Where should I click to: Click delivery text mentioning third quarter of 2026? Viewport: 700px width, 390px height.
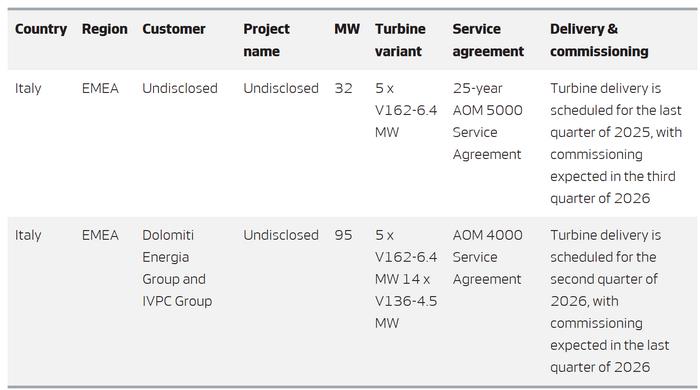(616, 143)
